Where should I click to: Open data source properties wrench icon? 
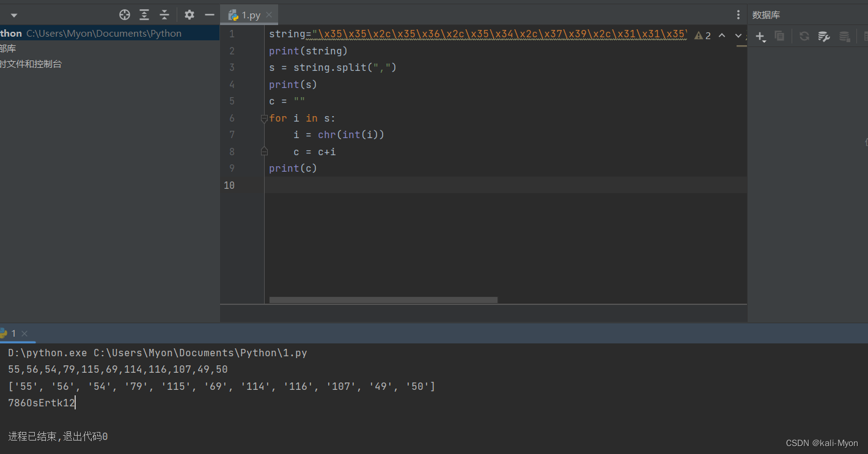point(823,37)
